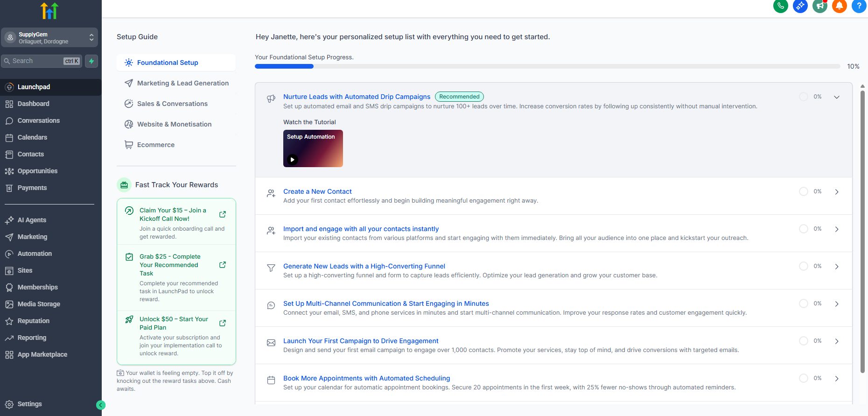This screenshot has height=416, width=868.
Task: Expand Book More Appointments row
Action: pyautogui.click(x=837, y=379)
